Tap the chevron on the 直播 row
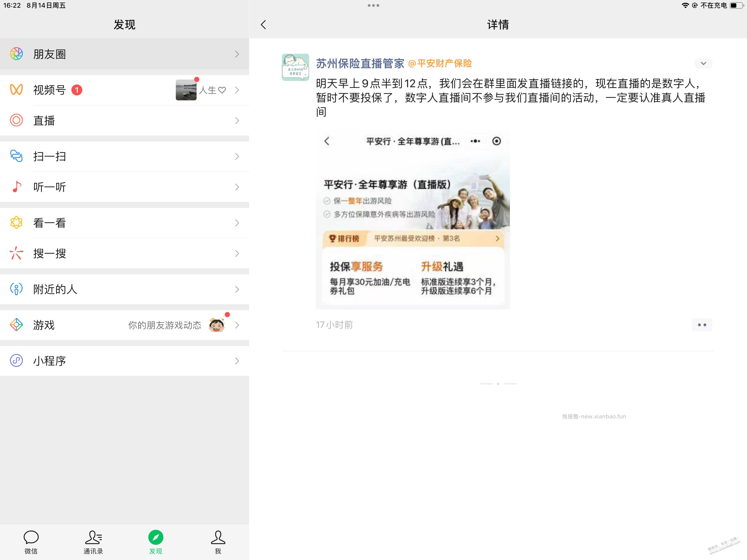Viewport: 747px width, 560px height. 237,121
